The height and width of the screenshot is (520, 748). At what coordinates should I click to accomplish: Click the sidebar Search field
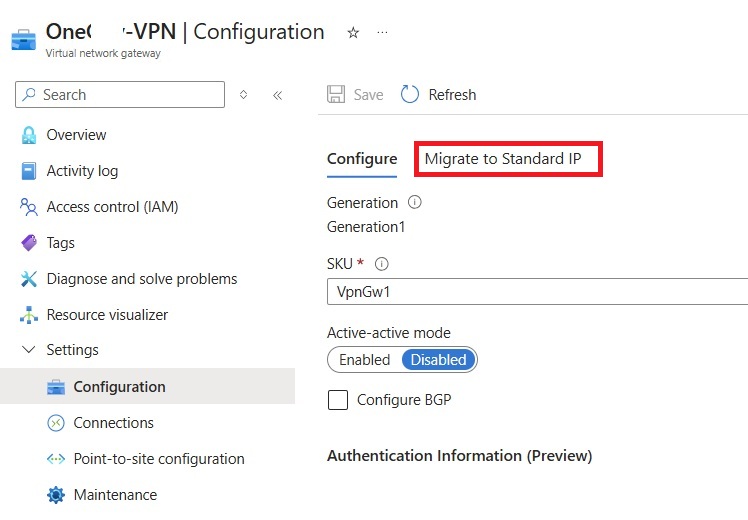[x=120, y=95]
